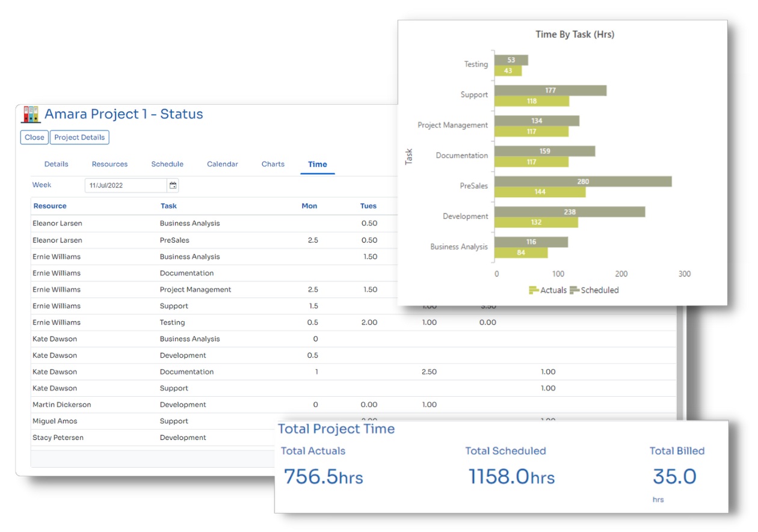Viewport: 758px width, 532px height.
Task: Switch to the Charts tab
Action: [273, 164]
